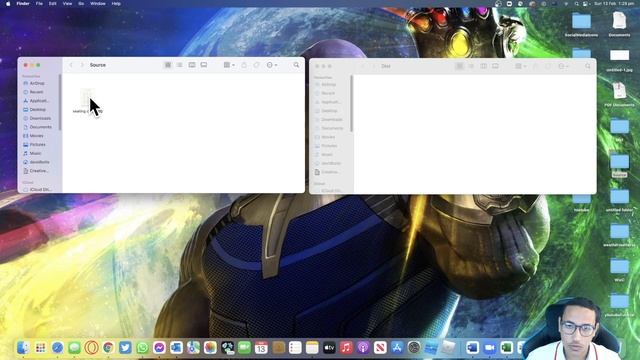Image resolution: width=640 pixels, height=360 pixels.
Task: Go back in the Source Finder window
Action: tap(71, 65)
